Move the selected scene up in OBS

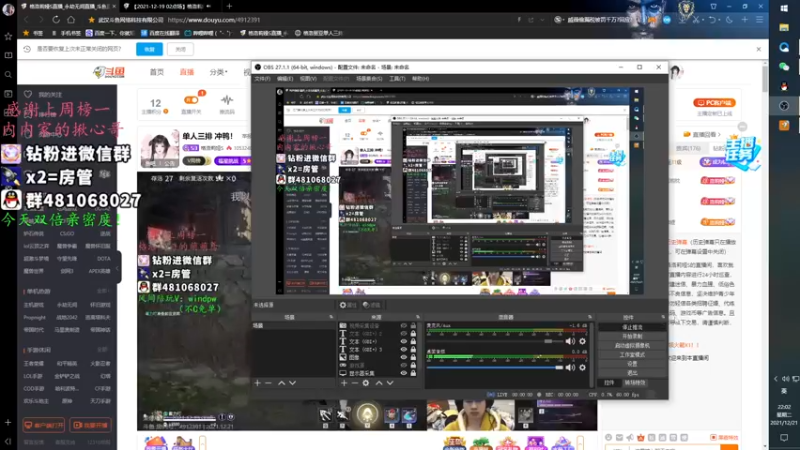pyautogui.click(x=282, y=383)
